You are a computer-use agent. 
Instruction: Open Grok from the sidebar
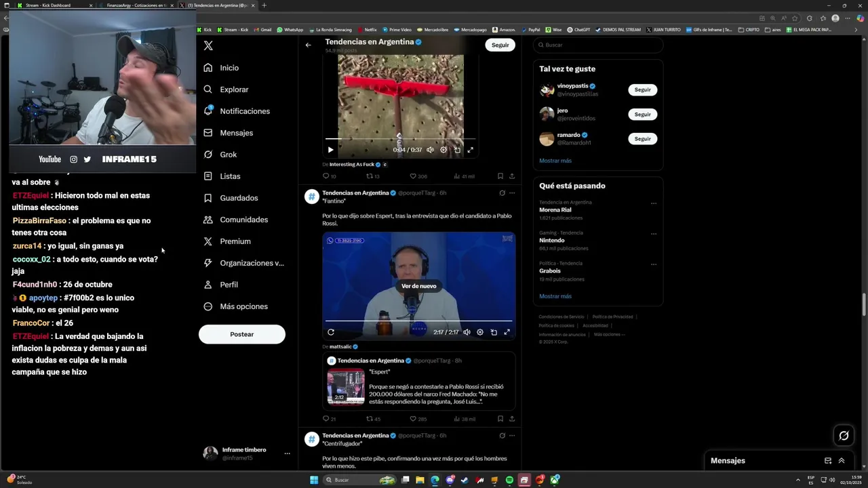(220, 155)
